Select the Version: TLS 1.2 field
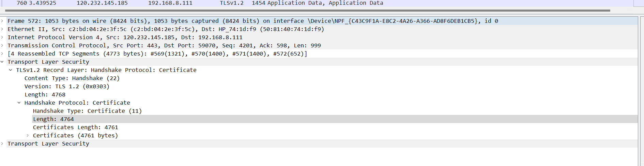 click(x=67, y=87)
